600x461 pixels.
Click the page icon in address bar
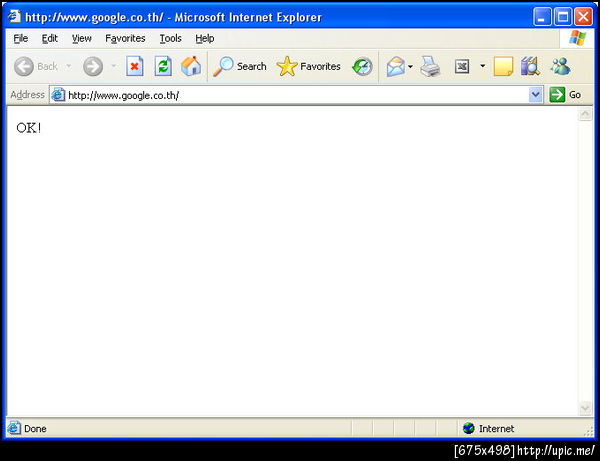click(58, 95)
